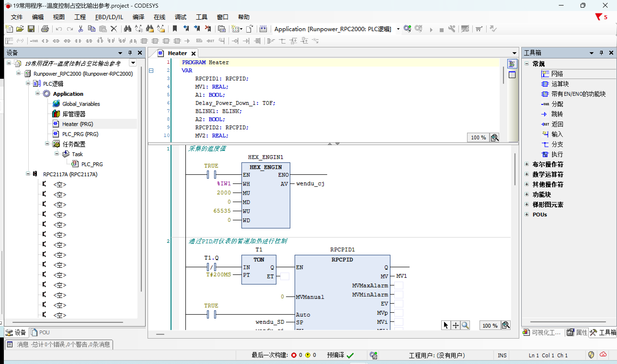Expand the 数学运算符 toolbox group
This screenshot has width=617, height=364.
tap(527, 174)
